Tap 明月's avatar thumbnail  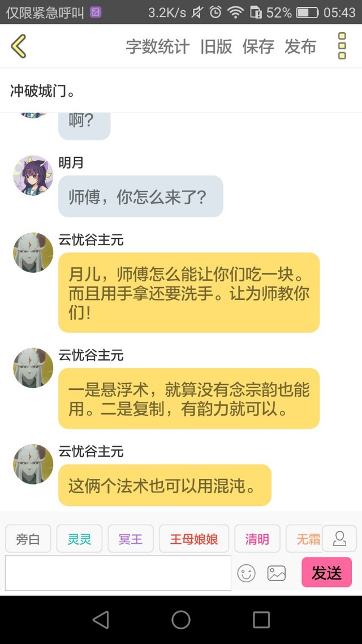[33, 175]
